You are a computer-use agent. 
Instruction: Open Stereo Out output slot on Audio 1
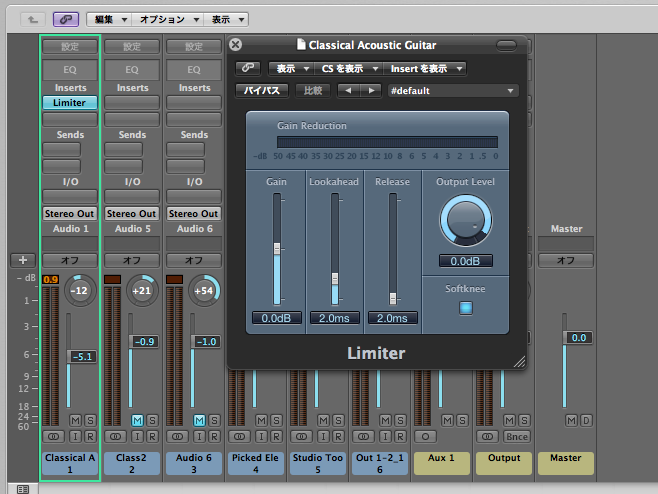[70, 214]
